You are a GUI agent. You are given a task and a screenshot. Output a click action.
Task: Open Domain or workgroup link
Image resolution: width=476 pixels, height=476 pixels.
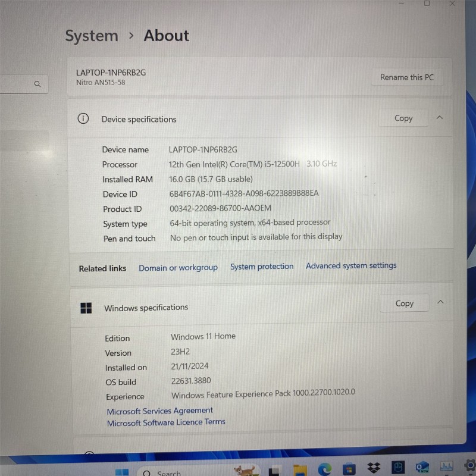coord(178,268)
